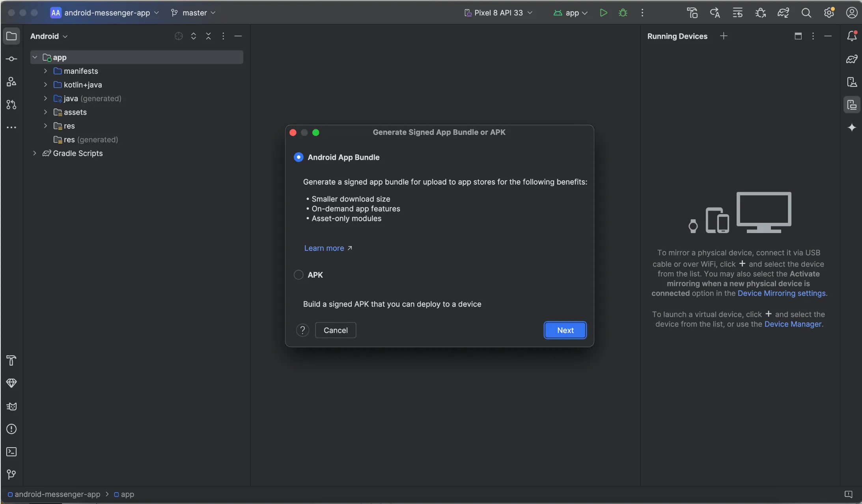Open the app run configuration dropdown

click(570, 13)
